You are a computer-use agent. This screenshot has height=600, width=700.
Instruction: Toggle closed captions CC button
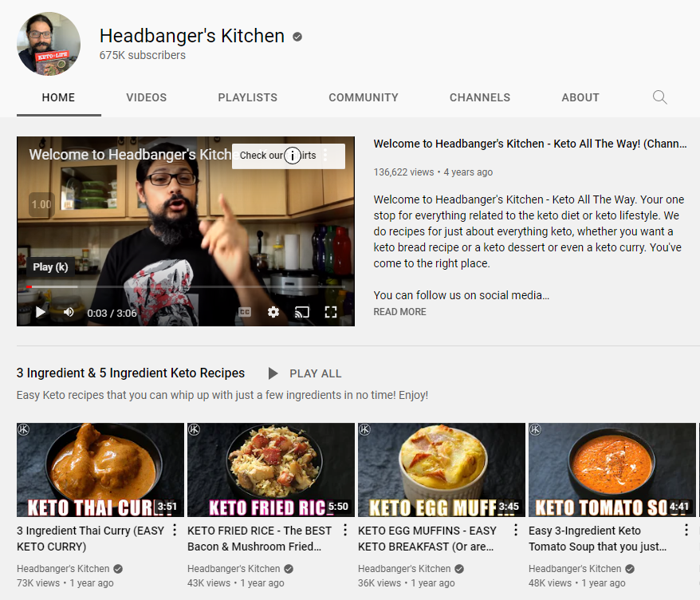click(245, 312)
